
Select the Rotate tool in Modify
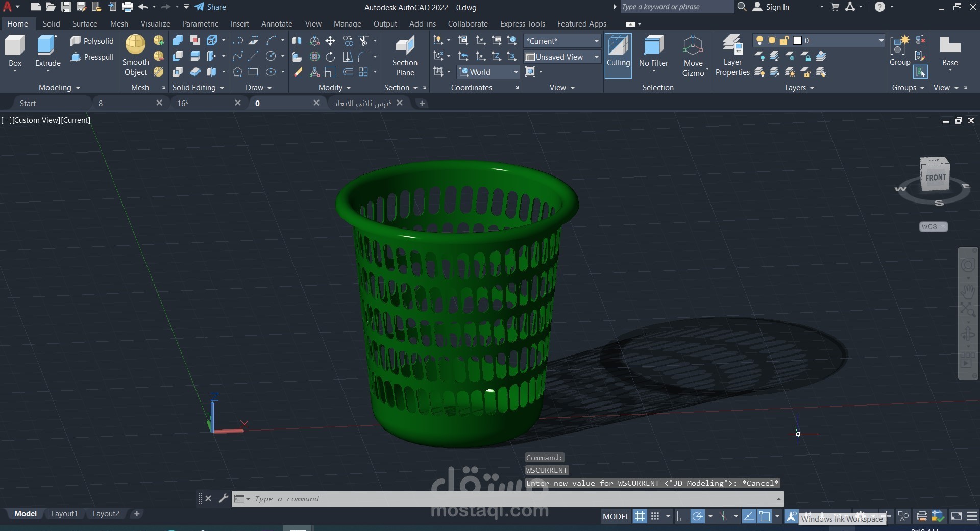pyautogui.click(x=330, y=57)
